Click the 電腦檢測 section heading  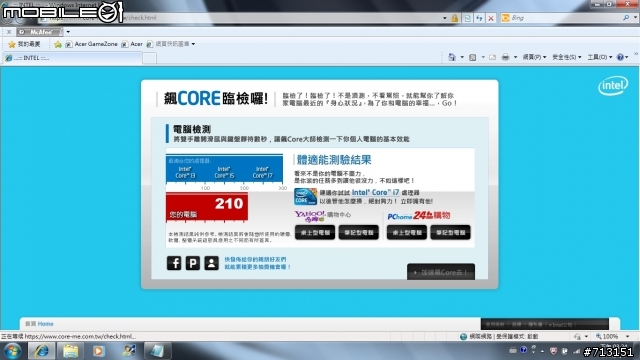pos(192,129)
